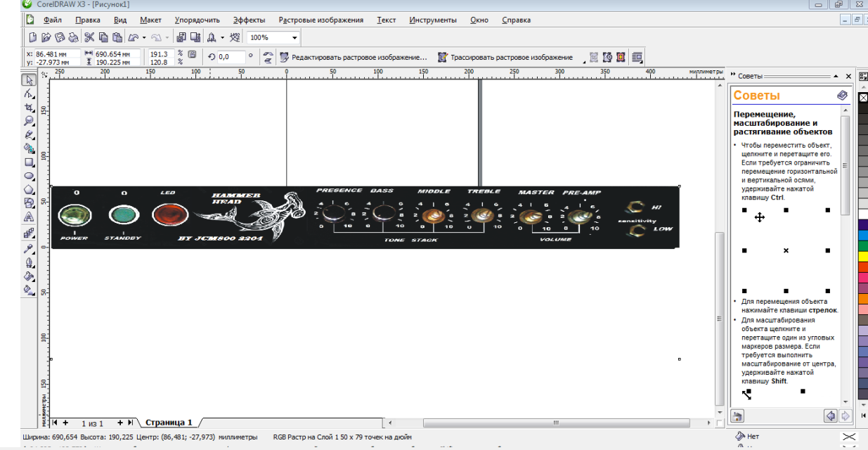The width and height of the screenshot is (868, 450).
Task: Click Трассировать растровое изображение button
Action: 505,57
